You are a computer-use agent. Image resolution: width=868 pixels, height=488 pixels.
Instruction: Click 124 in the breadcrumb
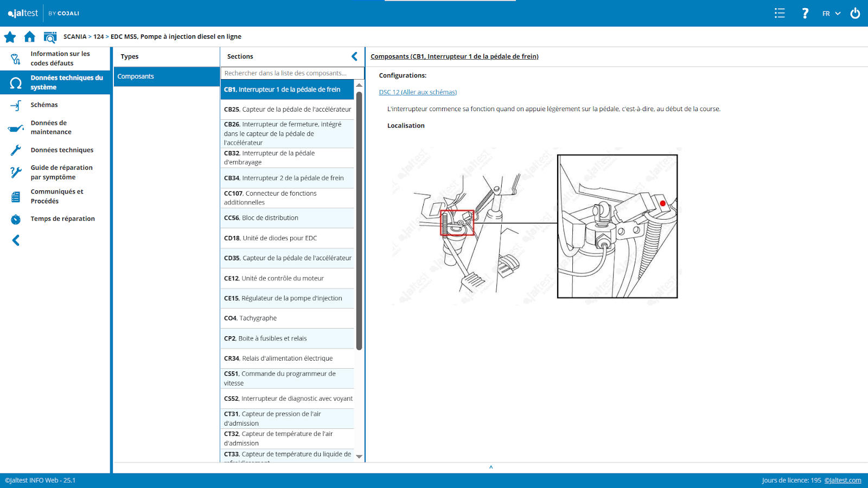[x=98, y=37]
